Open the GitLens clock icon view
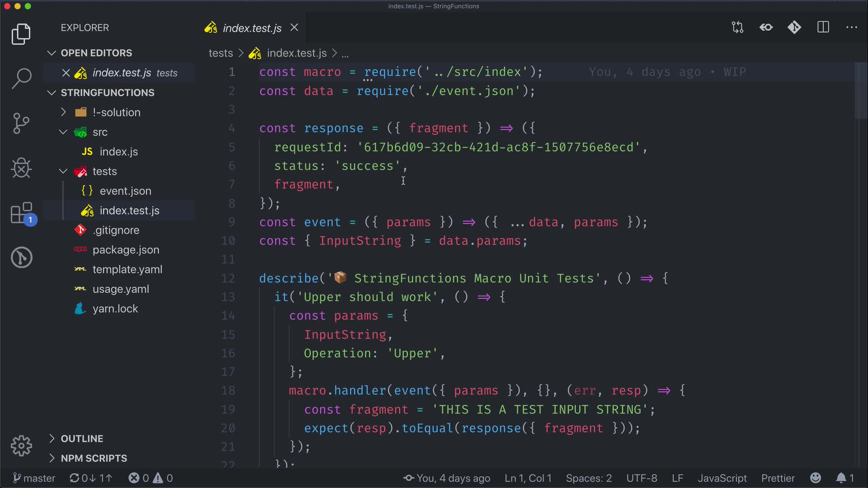The height and width of the screenshot is (488, 868). point(21,258)
